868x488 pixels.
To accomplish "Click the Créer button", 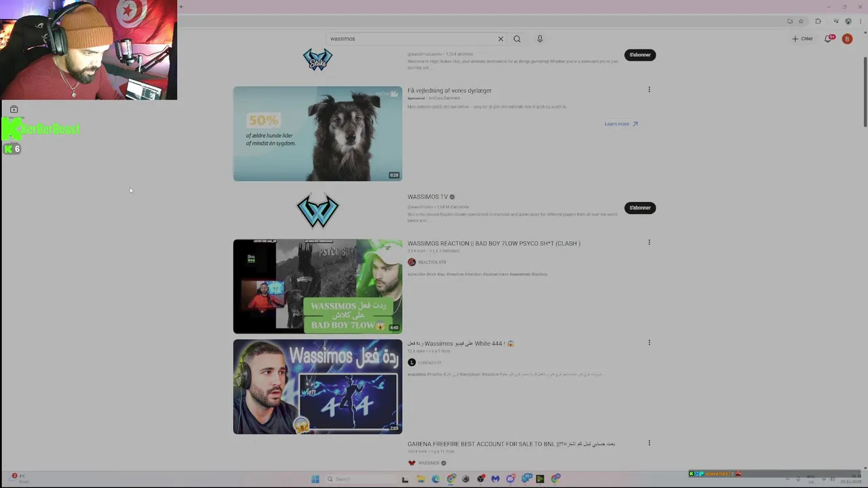I will point(802,39).
